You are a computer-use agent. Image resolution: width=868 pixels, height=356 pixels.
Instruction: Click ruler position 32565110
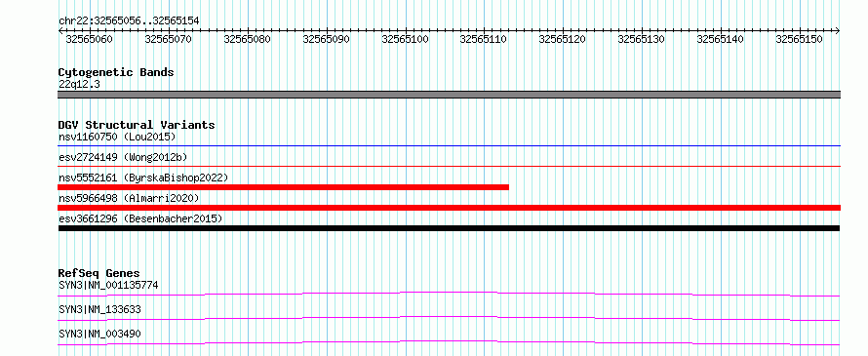[484, 39]
